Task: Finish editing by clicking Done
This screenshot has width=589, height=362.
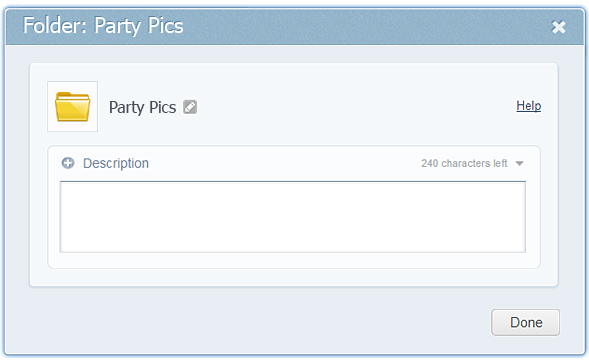Action: [x=526, y=322]
